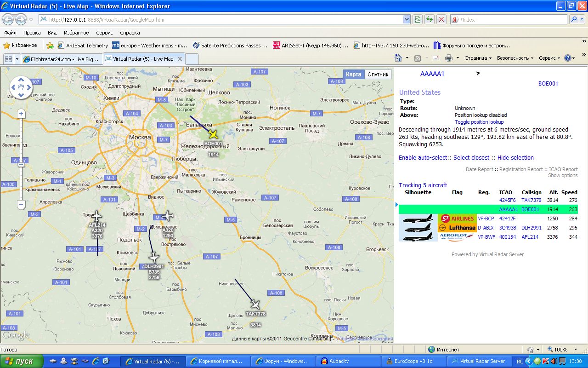
Task: Click Select closest link
Action: click(x=471, y=158)
